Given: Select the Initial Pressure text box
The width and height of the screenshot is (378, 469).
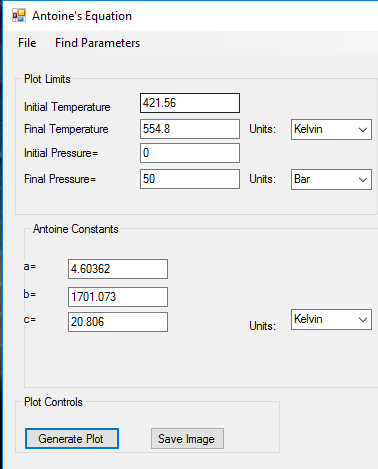Looking at the screenshot, I should pyautogui.click(x=190, y=153).
